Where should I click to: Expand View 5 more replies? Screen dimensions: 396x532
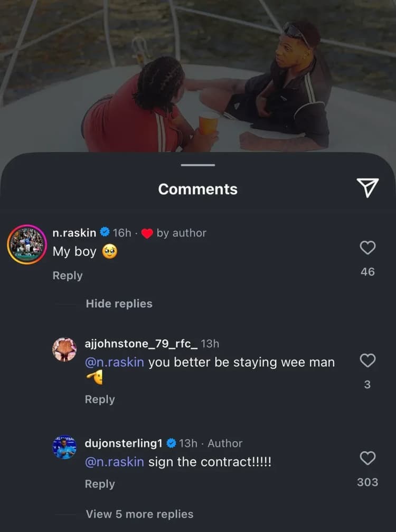(139, 514)
